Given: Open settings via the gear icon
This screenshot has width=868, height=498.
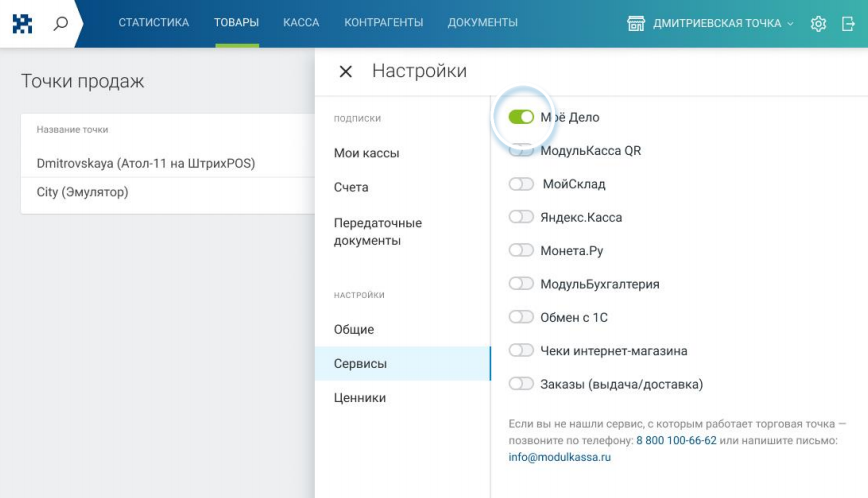Looking at the screenshot, I should [818, 23].
